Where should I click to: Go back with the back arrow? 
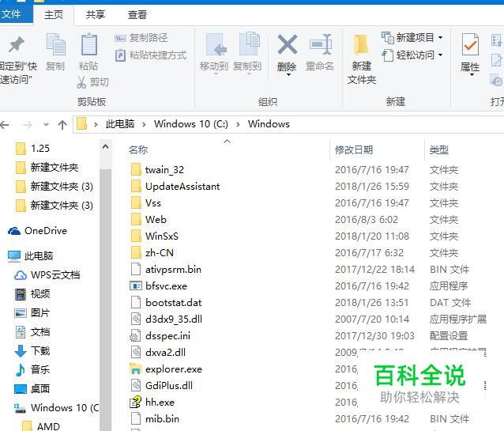click(x=5, y=125)
